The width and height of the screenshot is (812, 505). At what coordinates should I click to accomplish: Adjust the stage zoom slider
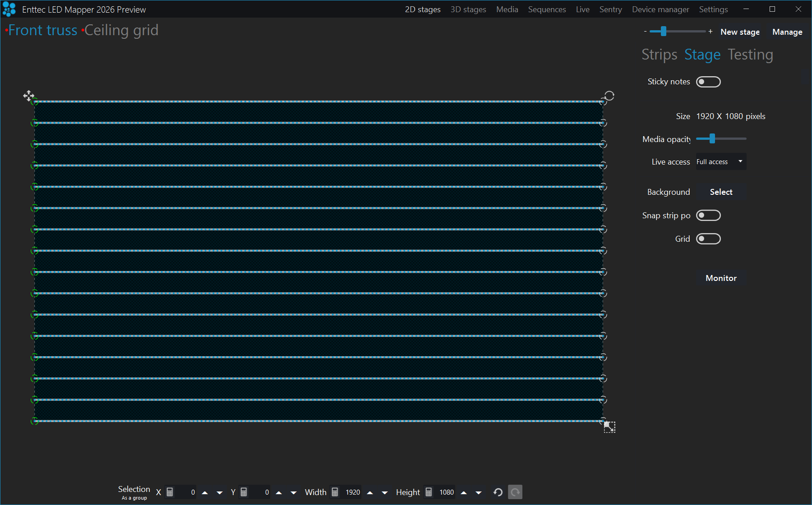tap(677, 31)
